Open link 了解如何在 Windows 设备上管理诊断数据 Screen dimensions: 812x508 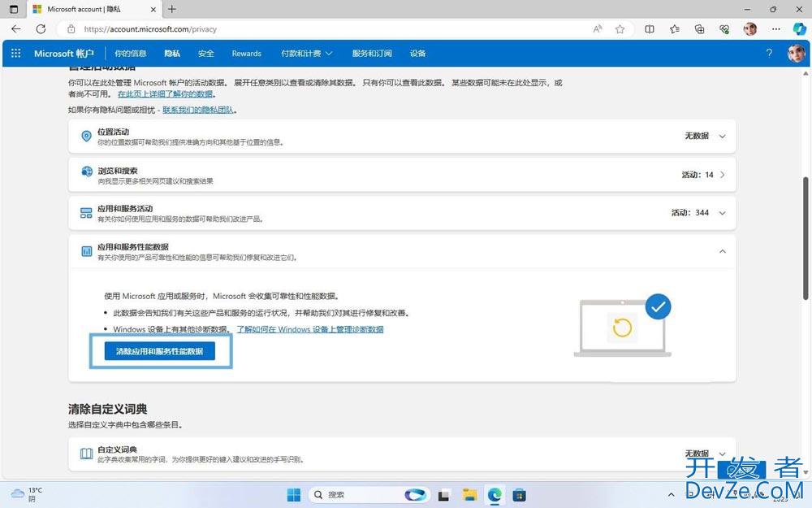[310, 329]
